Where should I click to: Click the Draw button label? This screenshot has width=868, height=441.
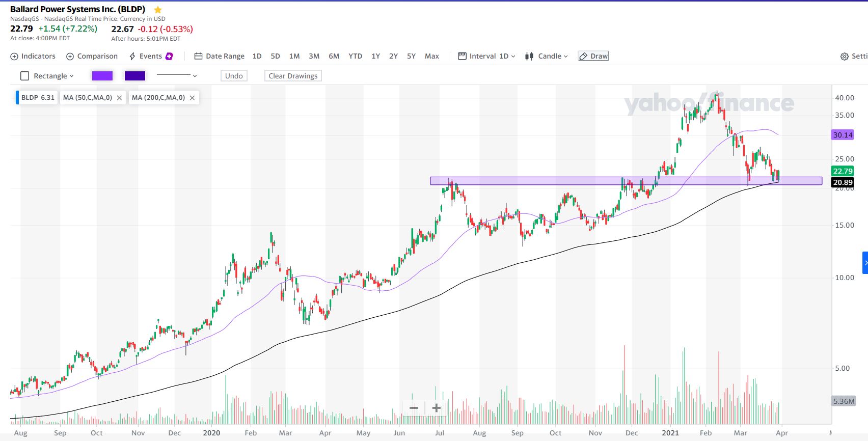599,56
